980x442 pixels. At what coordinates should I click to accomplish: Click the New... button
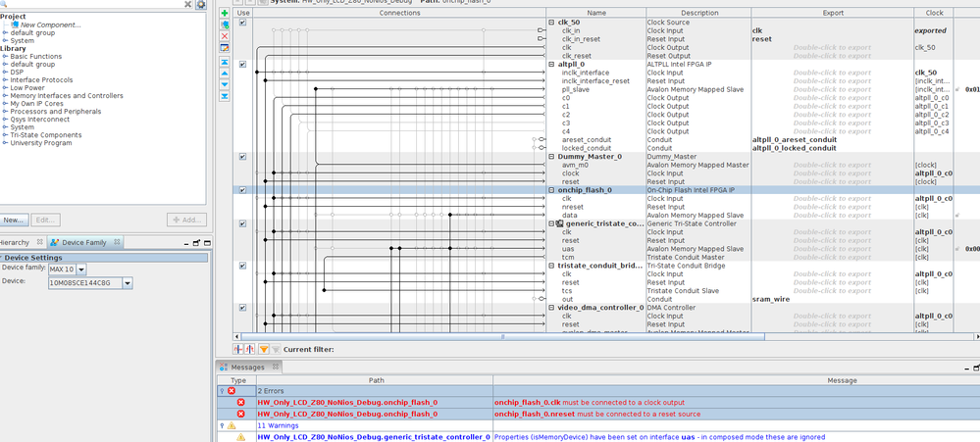(13, 221)
